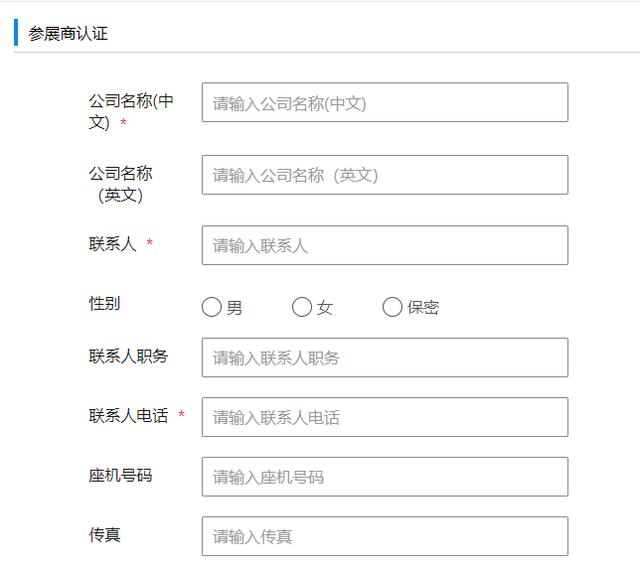Click the 联系人 label text

[113, 244]
